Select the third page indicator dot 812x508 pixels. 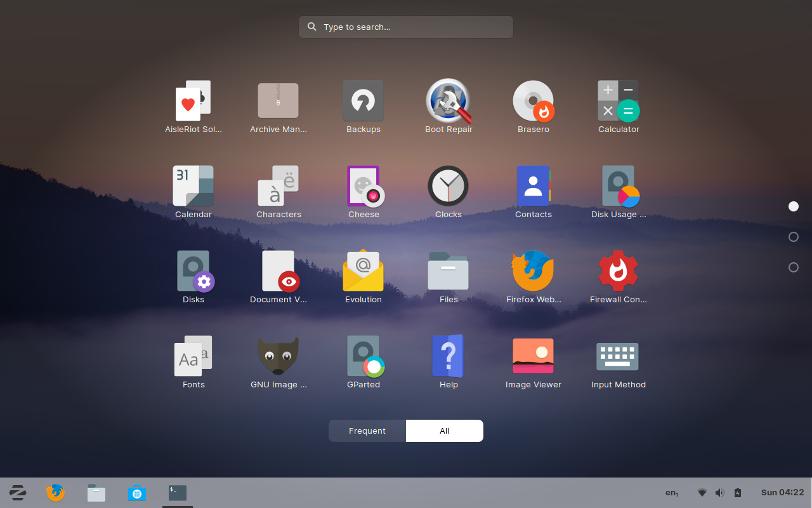(794, 267)
